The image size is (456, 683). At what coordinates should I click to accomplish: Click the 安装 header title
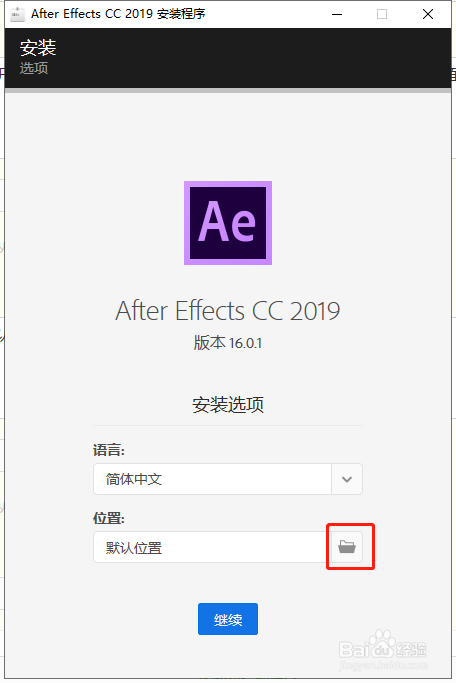pyautogui.click(x=38, y=47)
